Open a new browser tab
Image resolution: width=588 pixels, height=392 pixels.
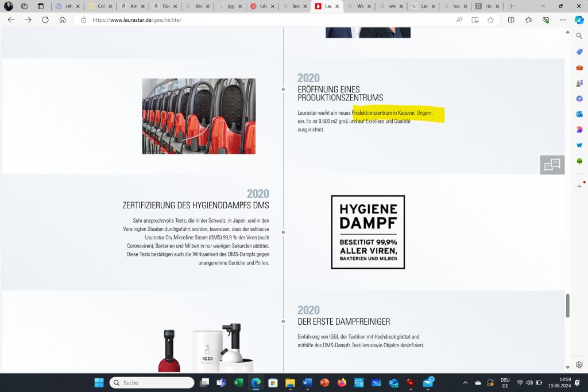tap(512, 6)
